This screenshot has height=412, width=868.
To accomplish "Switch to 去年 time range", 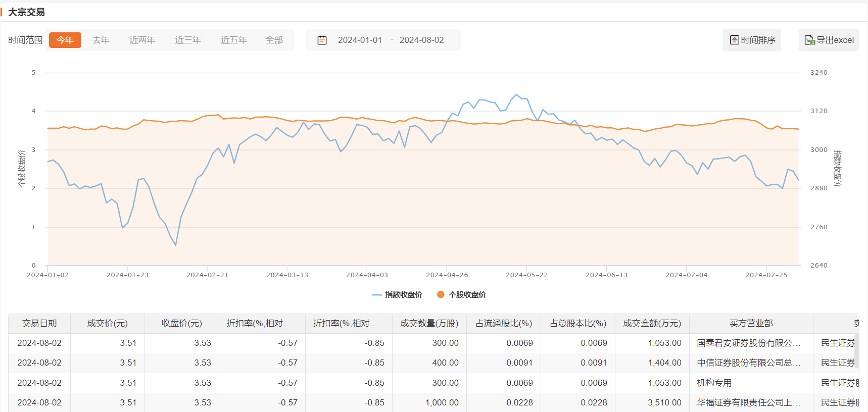I will pyautogui.click(x=101, y=40).
